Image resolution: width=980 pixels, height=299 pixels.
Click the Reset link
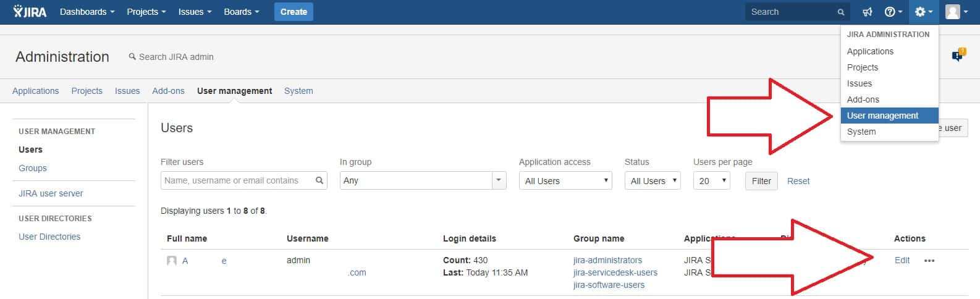click(798, 181)
